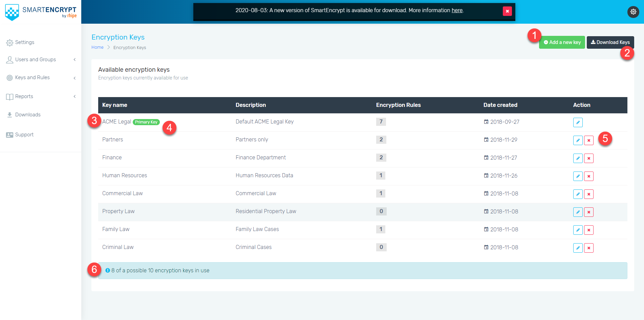Edit the Property Law key
This screenshot has width=644, height=320.
point(578,212)
